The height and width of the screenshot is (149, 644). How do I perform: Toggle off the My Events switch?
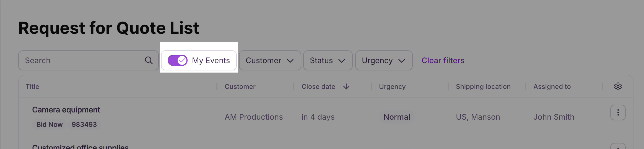click(178, 60)
